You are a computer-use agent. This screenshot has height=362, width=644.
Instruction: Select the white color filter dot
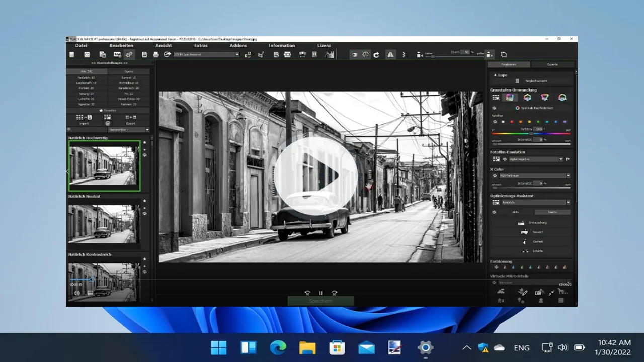pyautogui.click(x=503, y=122)
